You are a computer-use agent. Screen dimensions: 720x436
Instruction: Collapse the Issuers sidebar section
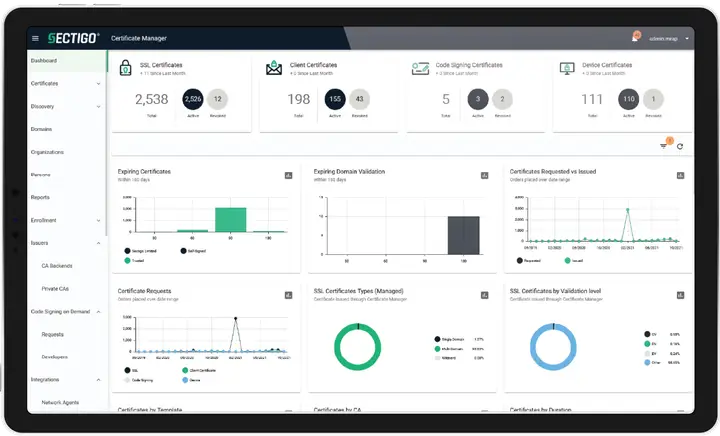coord(98,243)
